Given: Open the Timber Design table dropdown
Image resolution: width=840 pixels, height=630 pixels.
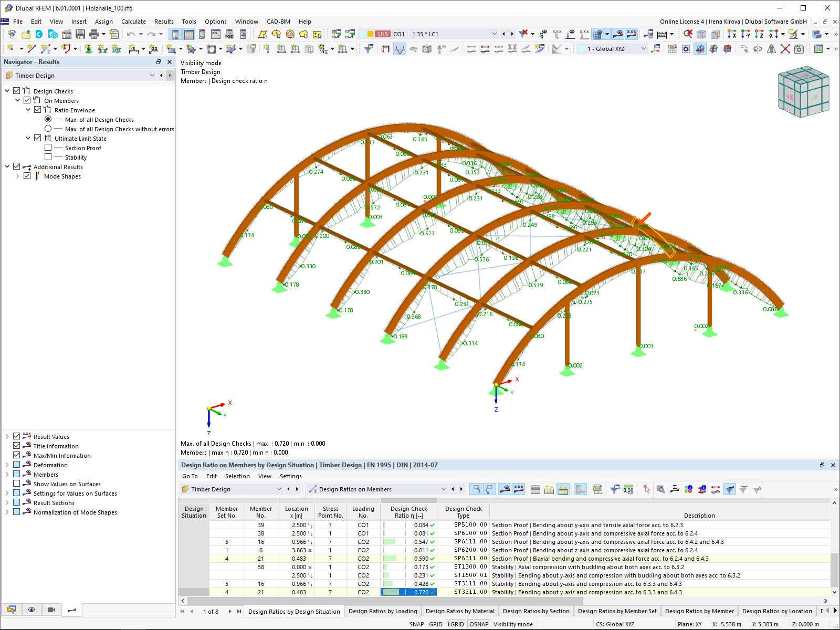Looking at the screenshot, I should pos(279,489).
